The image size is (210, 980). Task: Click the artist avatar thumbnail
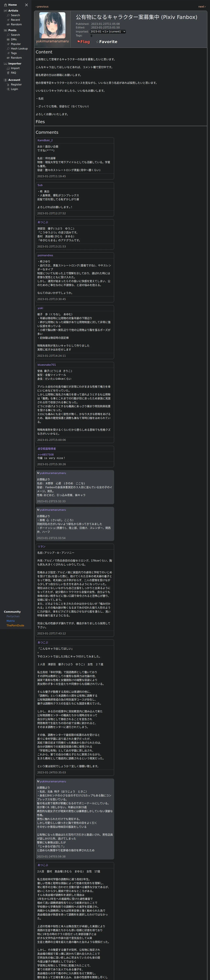[52, 25]
